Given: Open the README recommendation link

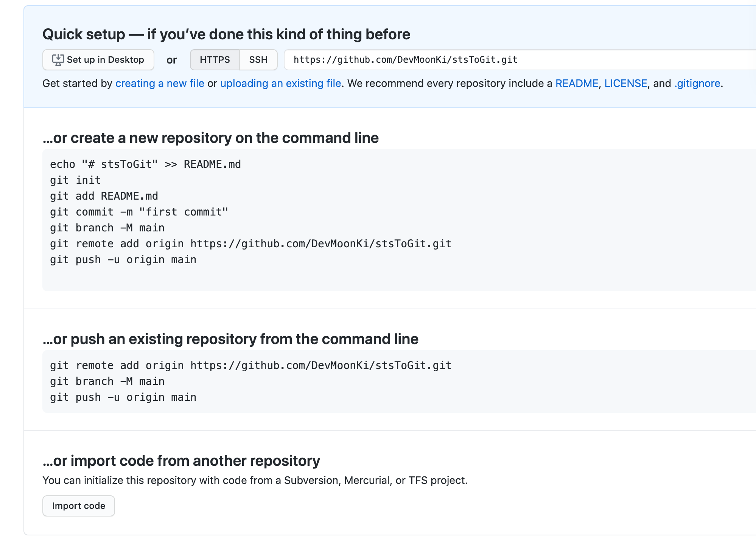Looking at the screenshot, I should click(576, 83).
